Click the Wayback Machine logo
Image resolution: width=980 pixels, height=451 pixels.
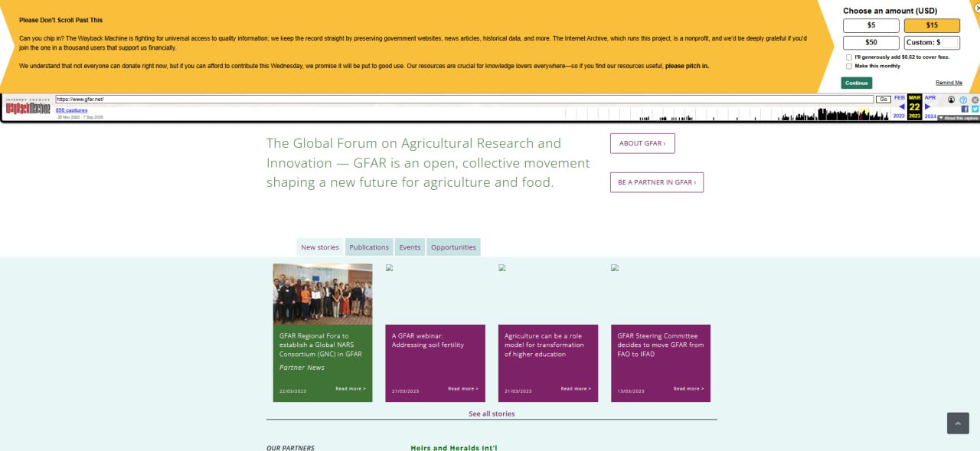coord(28,108)
